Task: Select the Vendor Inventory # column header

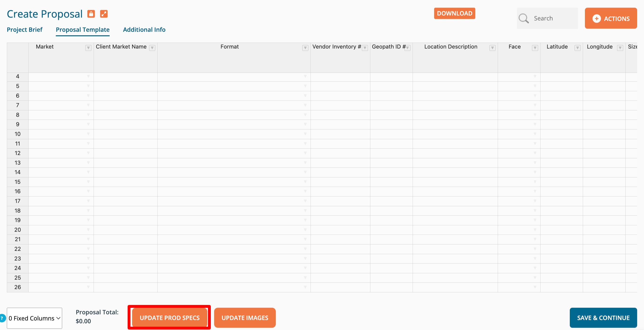Action: point(340,58)
